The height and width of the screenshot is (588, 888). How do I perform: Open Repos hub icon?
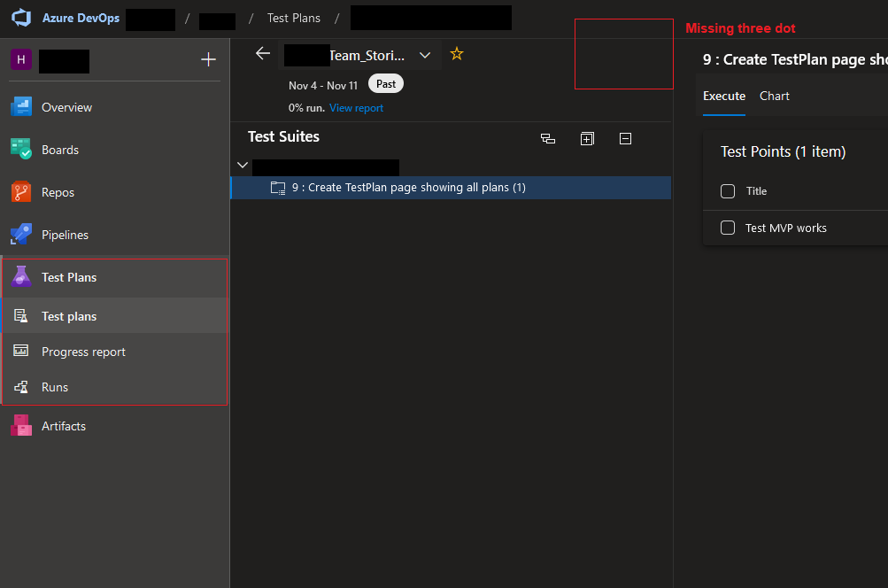(x=21, y=192)
